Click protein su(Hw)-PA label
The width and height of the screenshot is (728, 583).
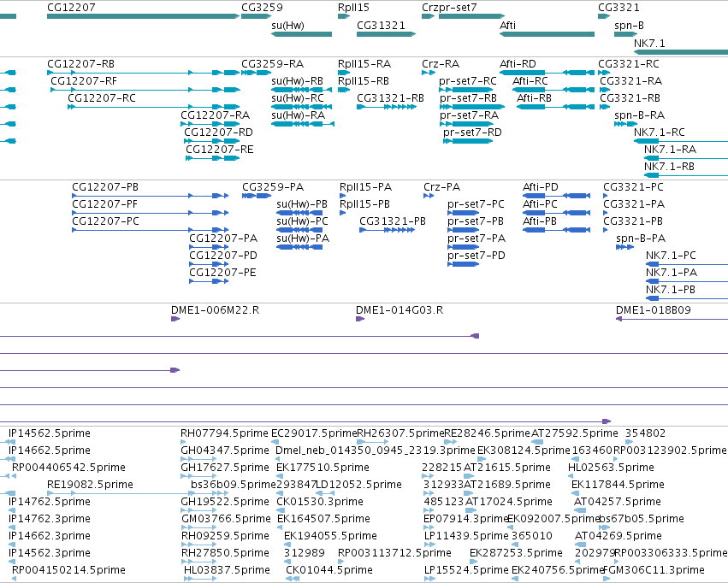[x=303, y=238]
